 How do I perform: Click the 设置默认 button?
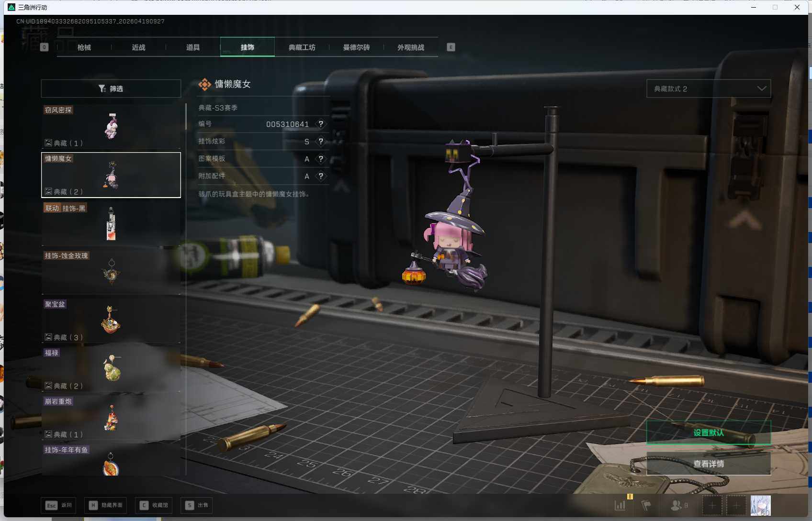click(x=708, y=432)
